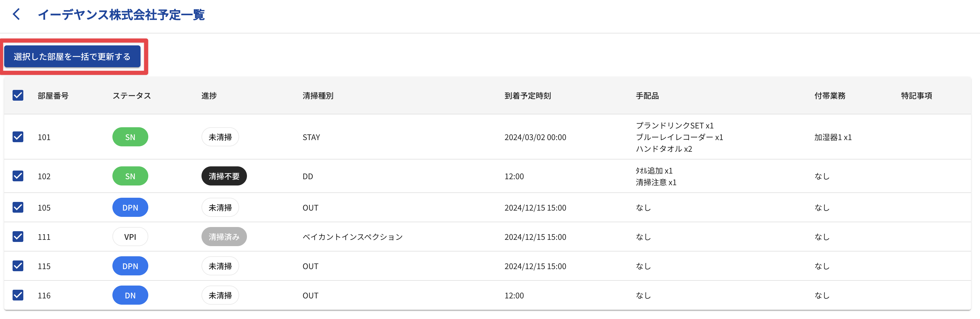This screenshot has height=319, width=980.
Task: Deselect room 111 checkbox
Action: [18, 237]
